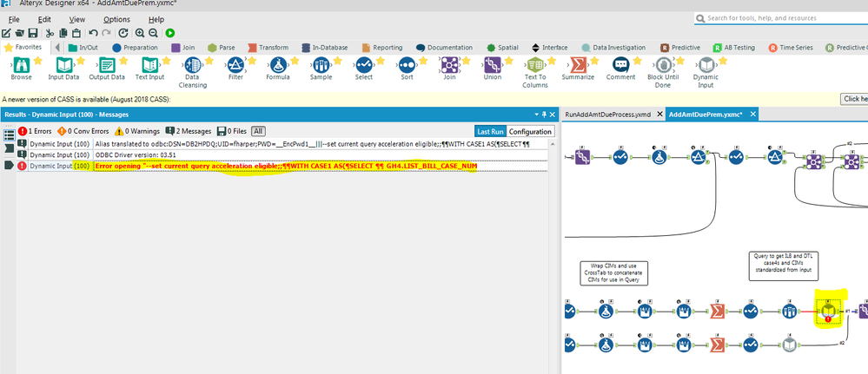Screen dimensions: 868x374
Task: Open the Transform tool category
Action: (x=268, y=48)
